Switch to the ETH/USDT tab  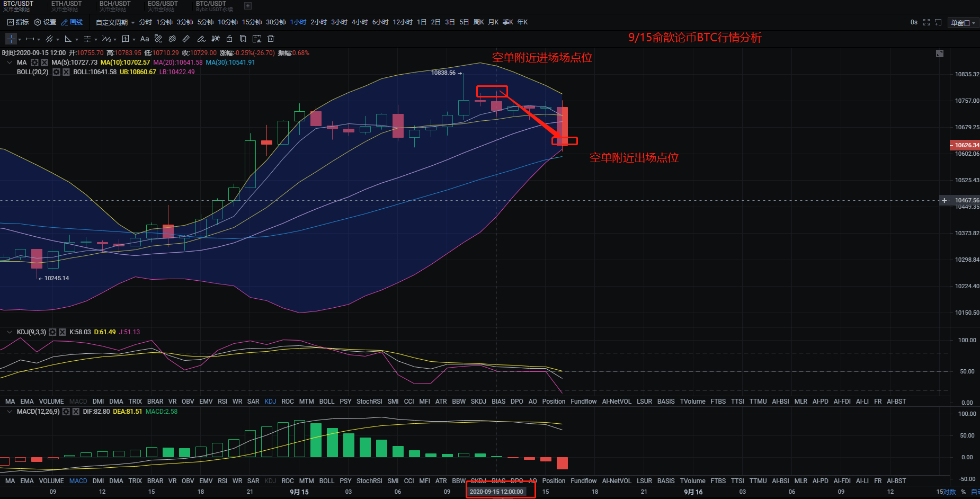coord(66,6)
